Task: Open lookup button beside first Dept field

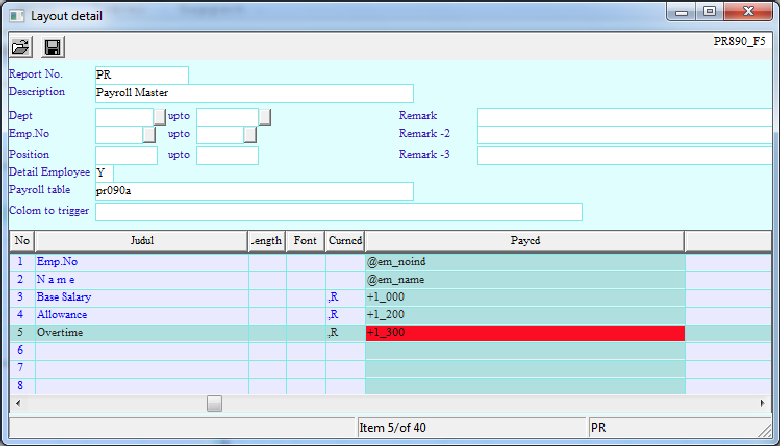Action: point(159,117)
